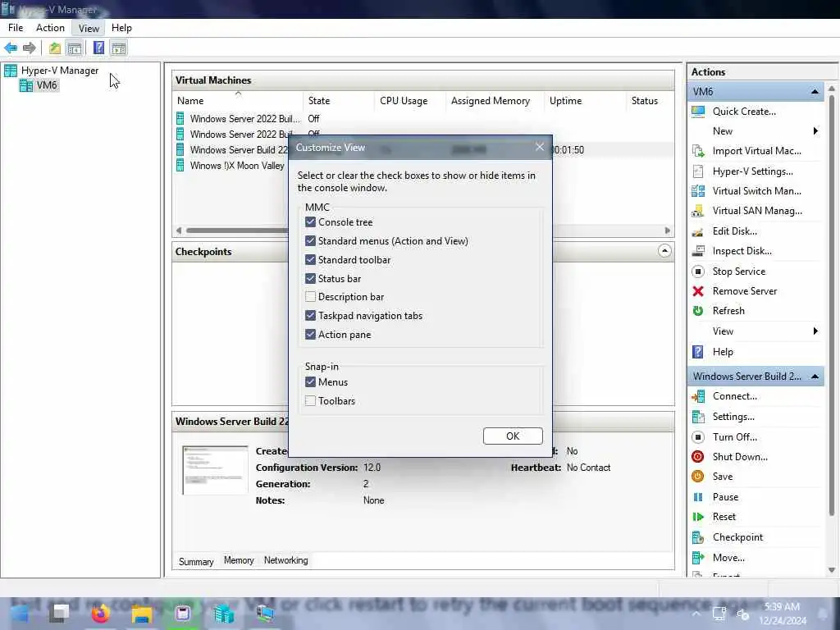Click the Forward arrow toolbar icon

30,48
